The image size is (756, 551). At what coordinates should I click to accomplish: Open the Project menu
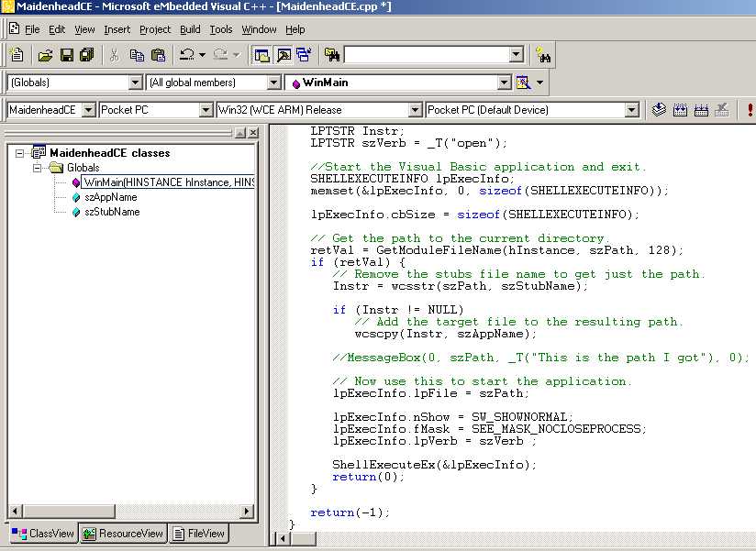[155, 29]
